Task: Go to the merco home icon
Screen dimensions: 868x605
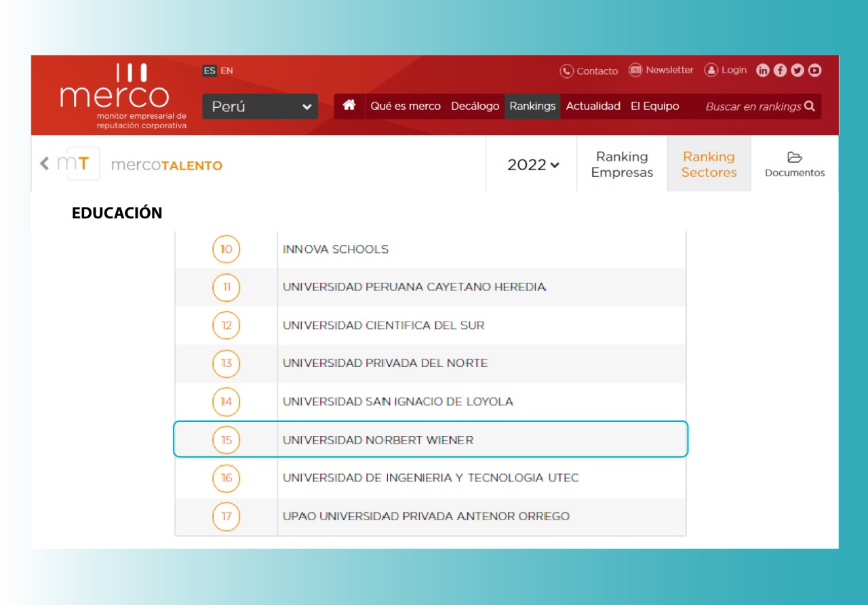Action: (x=349, y=106)
